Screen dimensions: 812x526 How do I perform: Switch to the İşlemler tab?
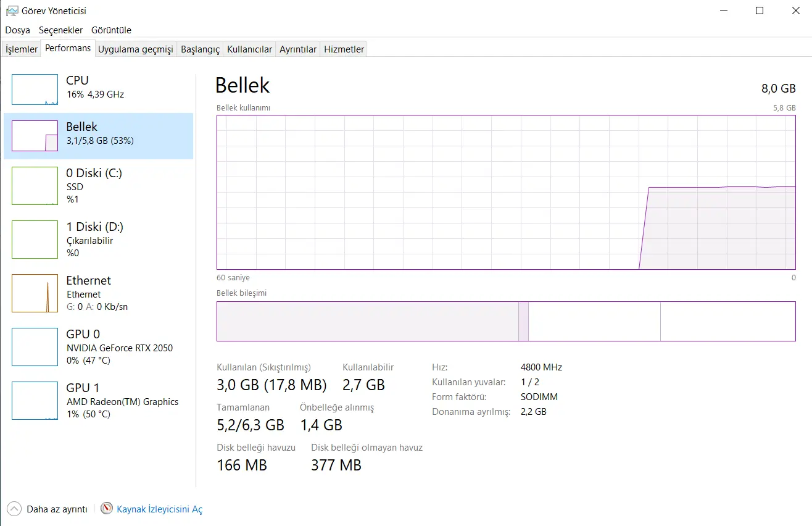click(22, 49)
